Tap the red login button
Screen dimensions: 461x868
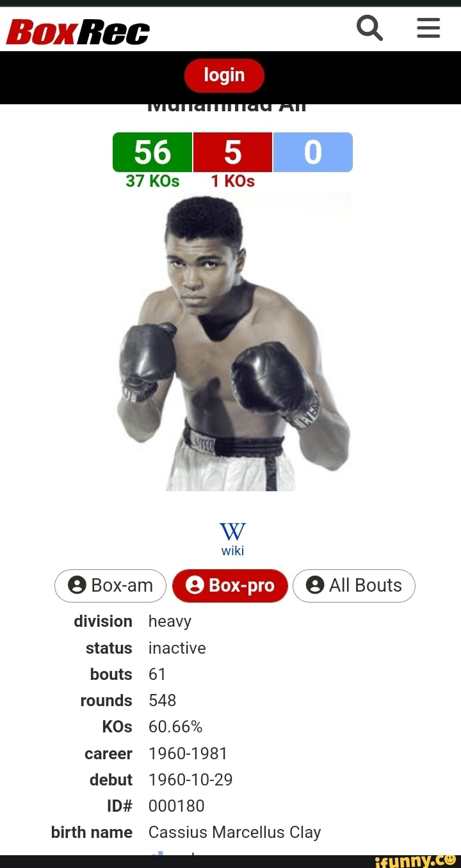pyautogui.click(x=224, y=75)
